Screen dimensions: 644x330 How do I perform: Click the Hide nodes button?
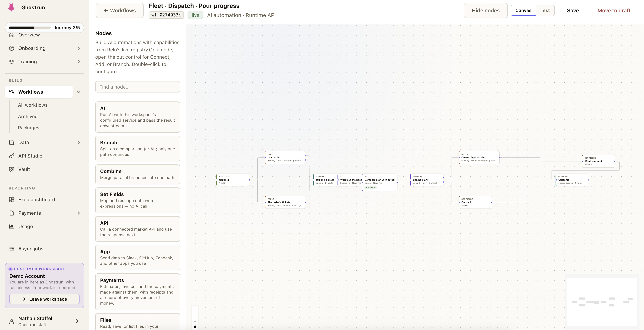point(485,10)
